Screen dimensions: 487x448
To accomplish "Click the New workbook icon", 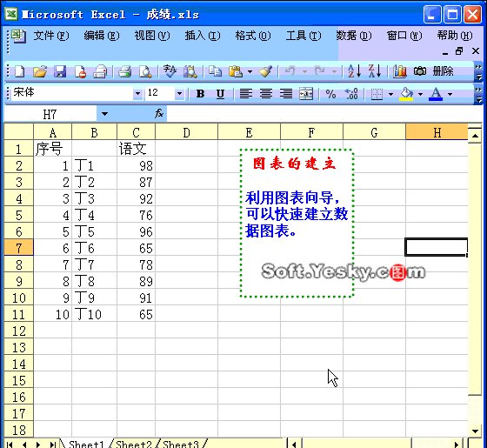I will coord(19,71).
